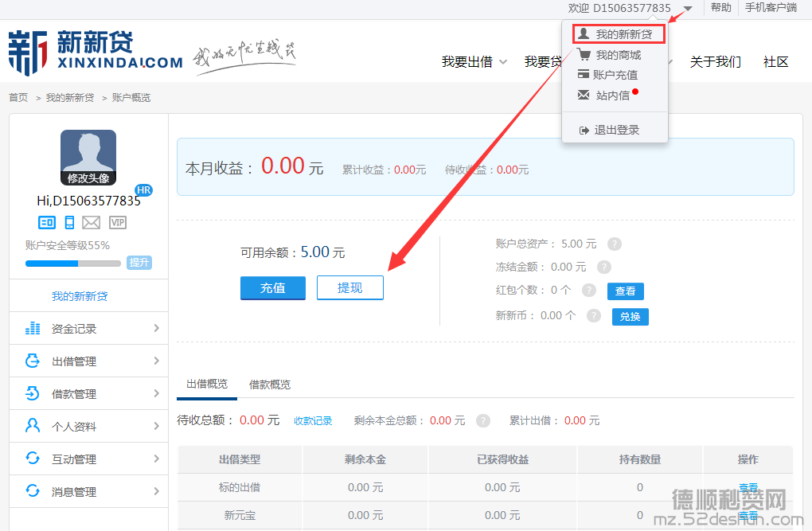Viewport: 812px width, 531px height.
Task: Expand the 资金记录 sidebar section
Action: click(88, 328)
